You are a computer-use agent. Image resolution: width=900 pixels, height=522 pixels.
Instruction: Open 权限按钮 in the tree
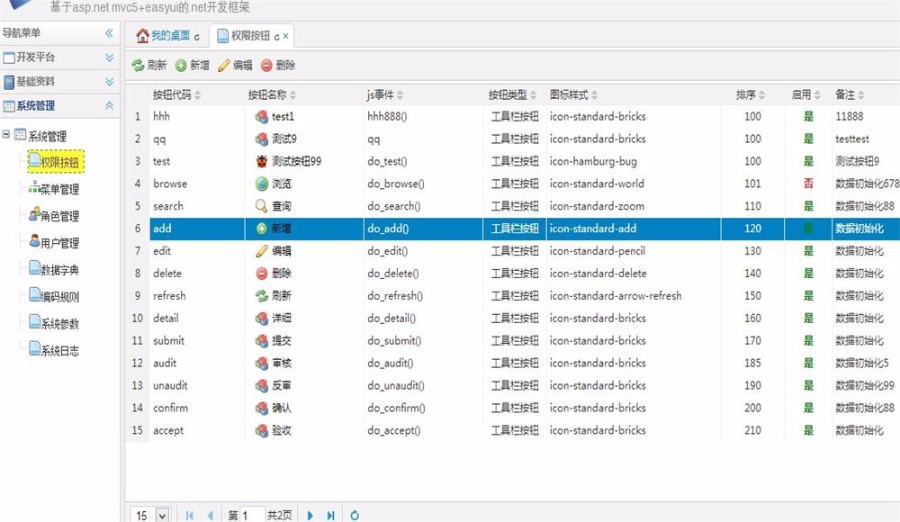pos(56,162)
